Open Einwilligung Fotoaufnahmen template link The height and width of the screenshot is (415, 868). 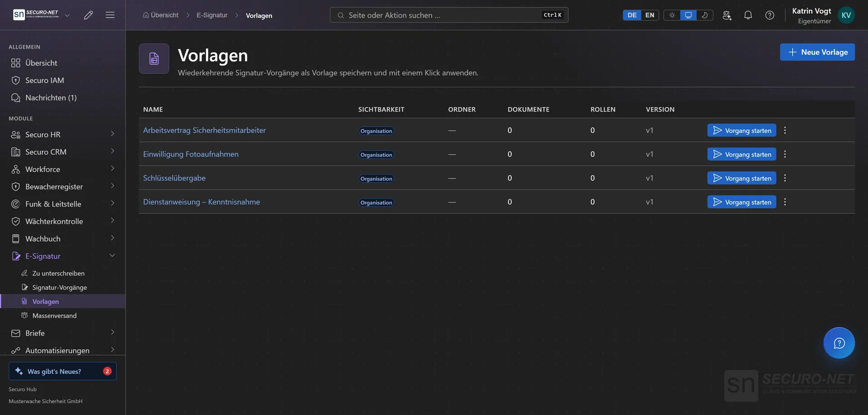191,154
